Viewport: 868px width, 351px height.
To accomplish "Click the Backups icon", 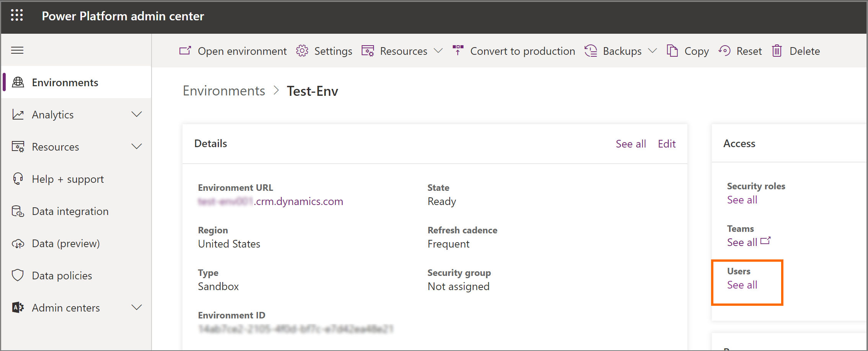I will click(591, 51).
